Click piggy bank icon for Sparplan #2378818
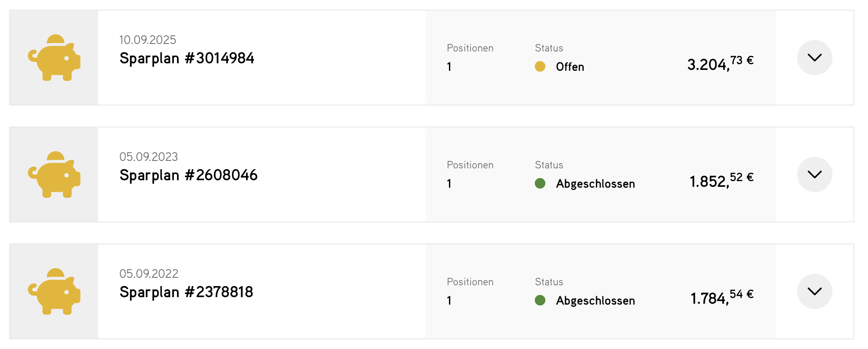The image size is (868, 349). (54, 291)
